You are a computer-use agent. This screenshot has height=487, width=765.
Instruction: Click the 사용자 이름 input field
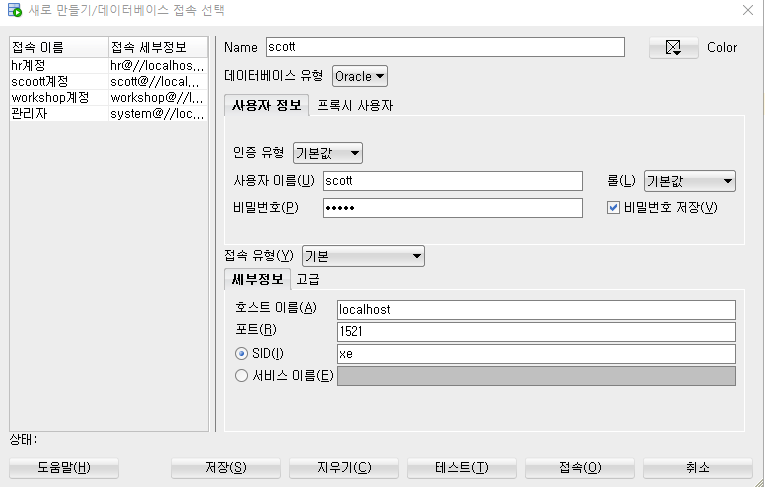tap(453, 181)
